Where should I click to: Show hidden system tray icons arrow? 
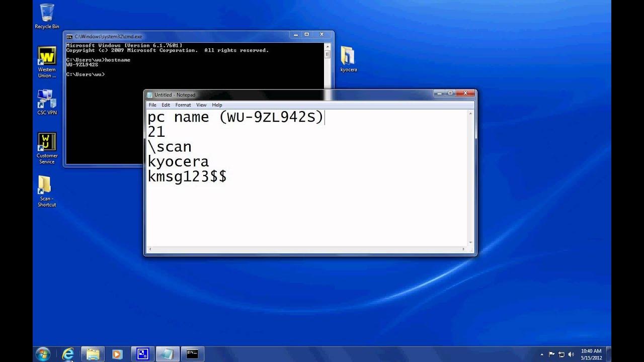pos(542,354)
